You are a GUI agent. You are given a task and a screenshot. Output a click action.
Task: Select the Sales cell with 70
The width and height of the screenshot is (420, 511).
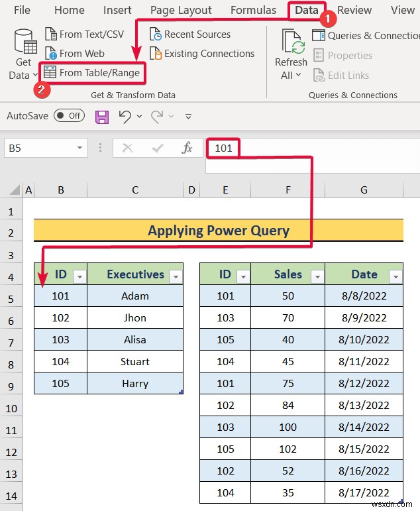pyautogui.click(x=288, y=317)
